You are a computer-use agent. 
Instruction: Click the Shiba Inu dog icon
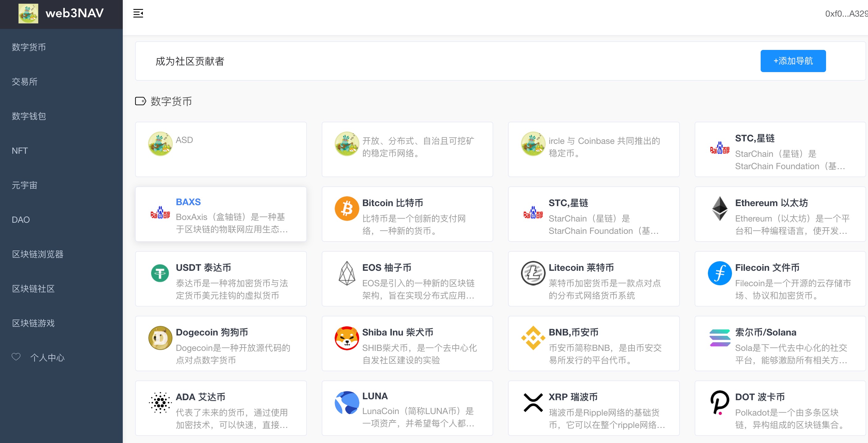(346, 338)
